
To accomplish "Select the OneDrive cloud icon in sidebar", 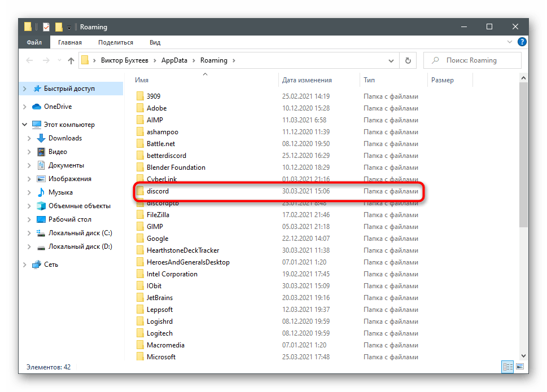I will click(x=37, y=107).
